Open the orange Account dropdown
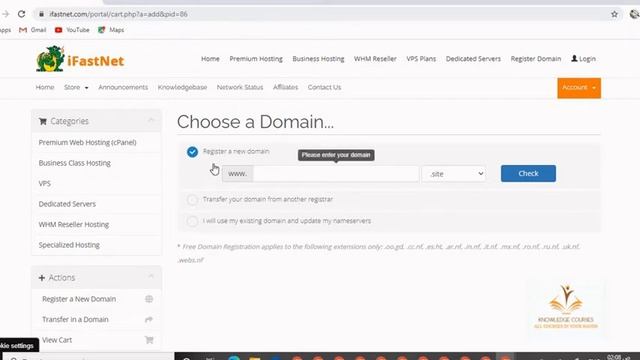The image size is (640, 360). point(579,88)
